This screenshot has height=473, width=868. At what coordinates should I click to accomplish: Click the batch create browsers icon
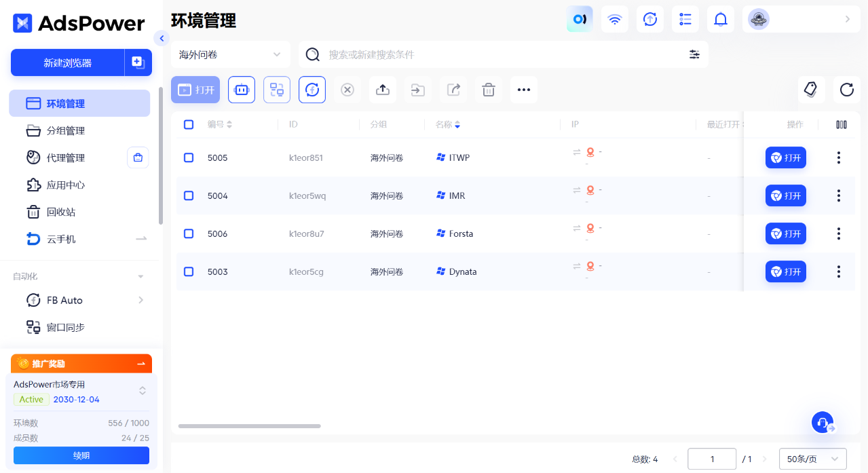[x=138, y=62]
